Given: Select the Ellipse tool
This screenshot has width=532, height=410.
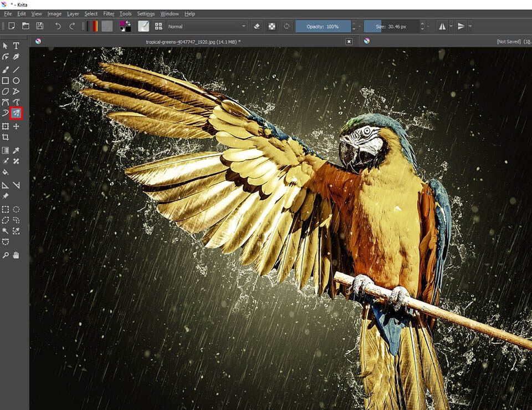Looking at the screenshot, I should point(17,79).
